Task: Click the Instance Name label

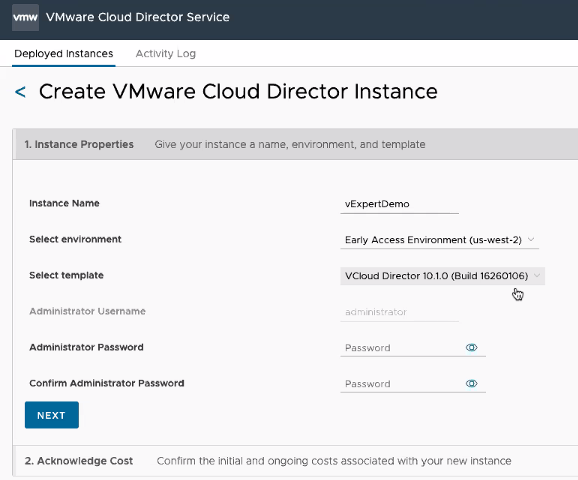Action: [64, 203]
